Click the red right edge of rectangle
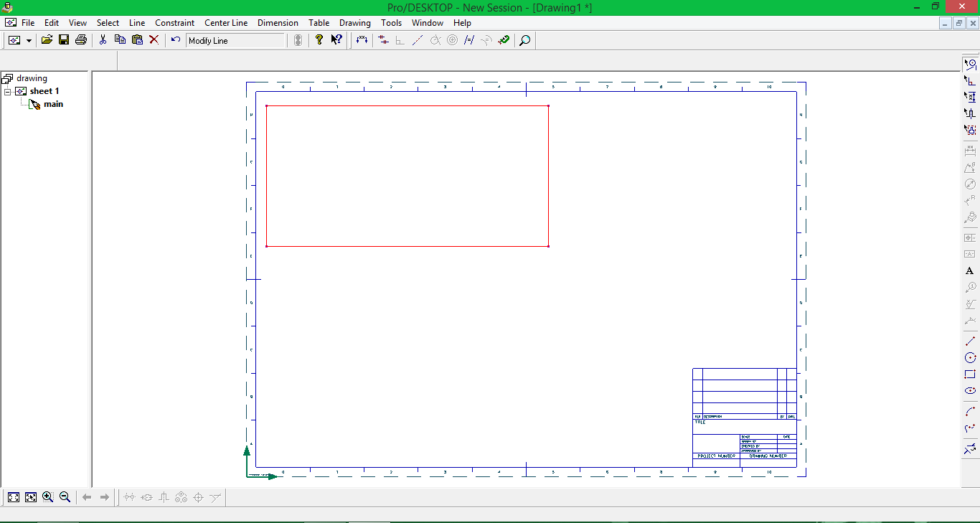This screenshot has width=980, height=523. tap(548, 176)
